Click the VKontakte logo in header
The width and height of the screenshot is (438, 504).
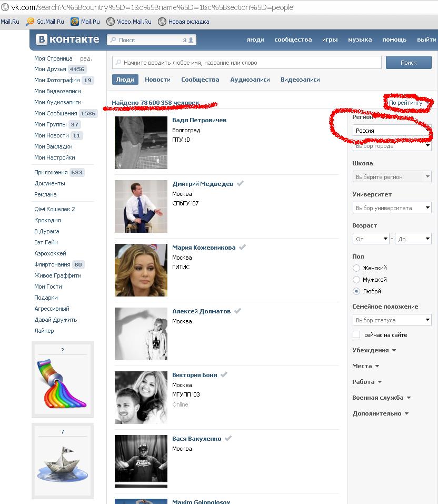point(67,39)
